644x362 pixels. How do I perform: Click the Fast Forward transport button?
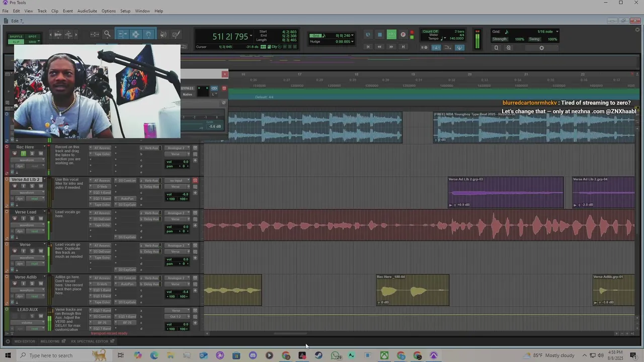coord(391,47)
